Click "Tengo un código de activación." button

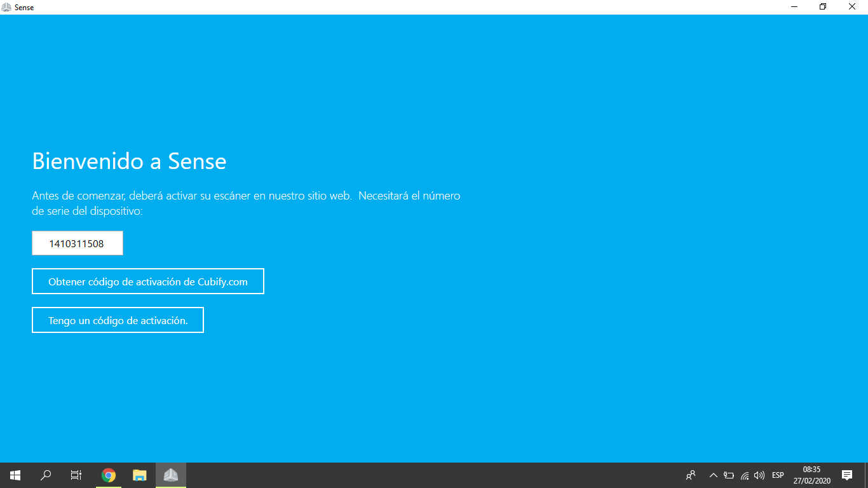118,320
